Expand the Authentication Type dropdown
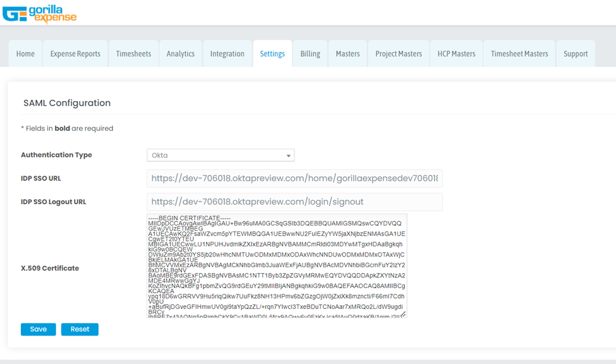This screenshot has height=364, width=616. pyautogui.click(x=220, y=155)
